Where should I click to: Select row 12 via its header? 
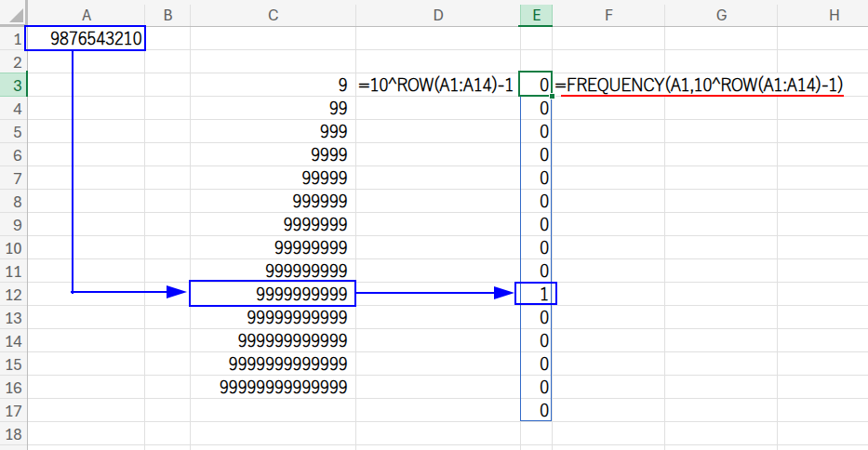(x=14, y=294)
